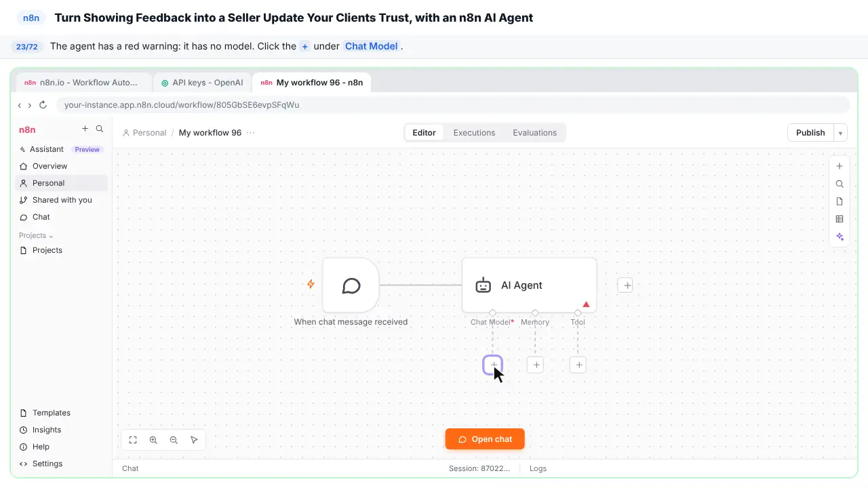Click the plus under Memory connector
This screenshot has width=868, height=488.
(x=536, y=365)
